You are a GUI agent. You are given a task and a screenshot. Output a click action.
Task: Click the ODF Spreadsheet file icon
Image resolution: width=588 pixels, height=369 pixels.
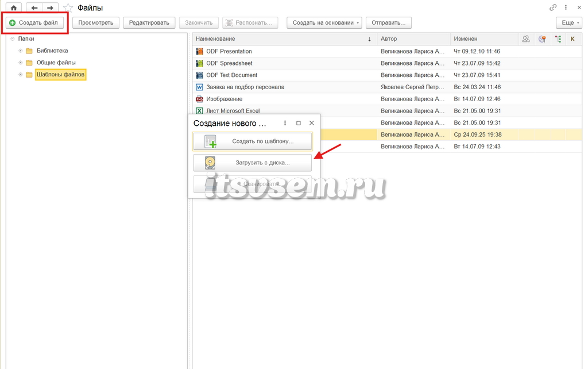pyautogui.click(x=199, y=63)
